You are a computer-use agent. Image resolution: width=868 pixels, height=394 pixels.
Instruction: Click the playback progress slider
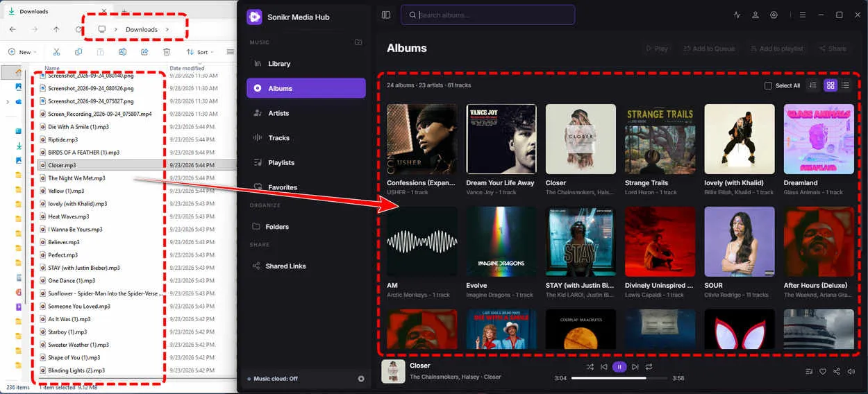pyautogui.click(x=619, y=378)
